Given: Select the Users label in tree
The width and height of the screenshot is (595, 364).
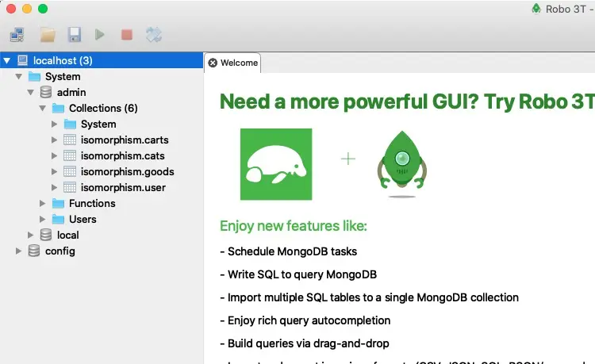Looking at the screenshot, I should (83, 219).
